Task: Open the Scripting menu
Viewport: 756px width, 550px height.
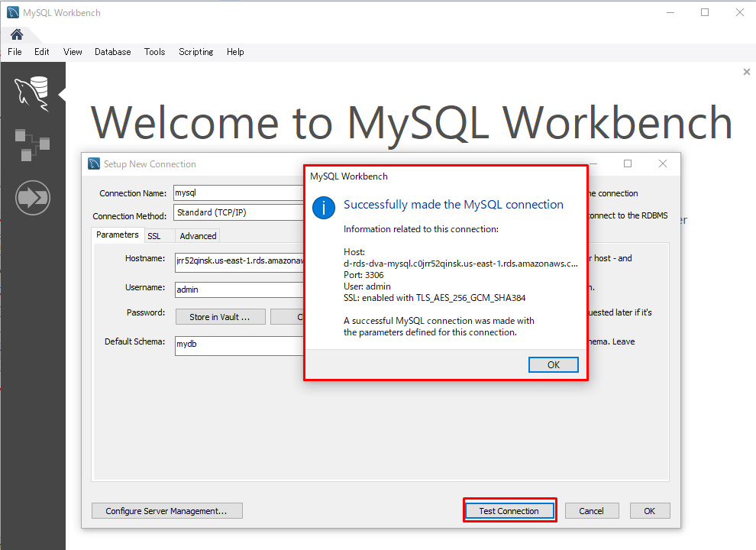Action: click(195, 52)
